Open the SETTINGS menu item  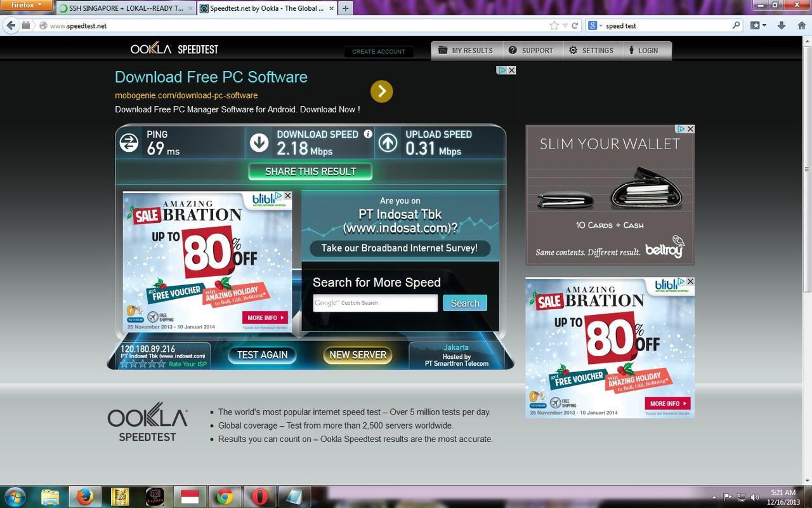tap(591, 50)
